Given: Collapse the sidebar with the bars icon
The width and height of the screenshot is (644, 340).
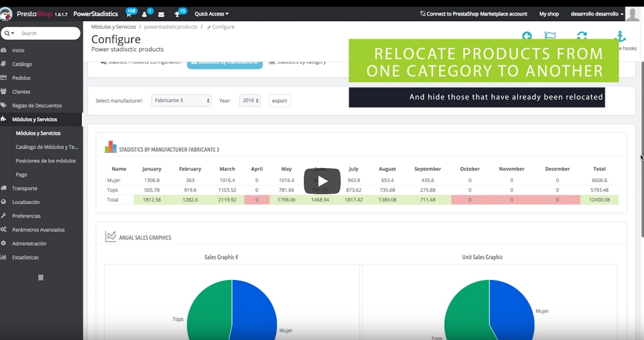Looking at the screenshot, I should (41, 277).
